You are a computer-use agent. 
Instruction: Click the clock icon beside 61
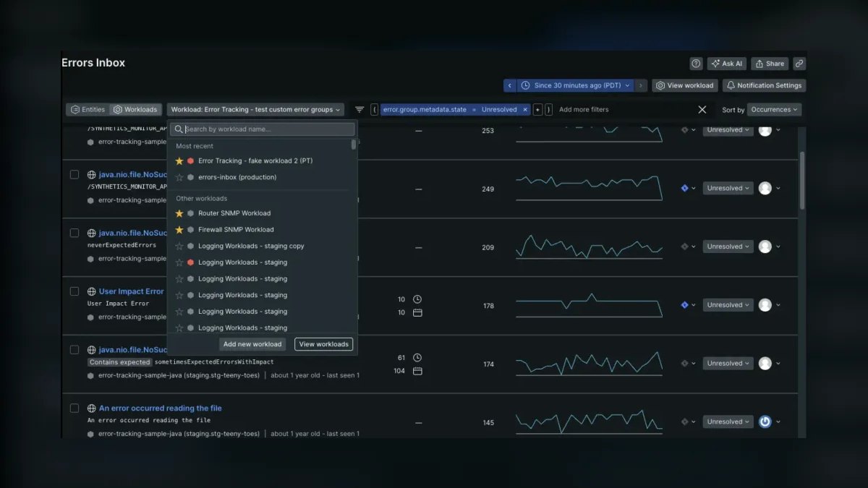coord(417,358)
